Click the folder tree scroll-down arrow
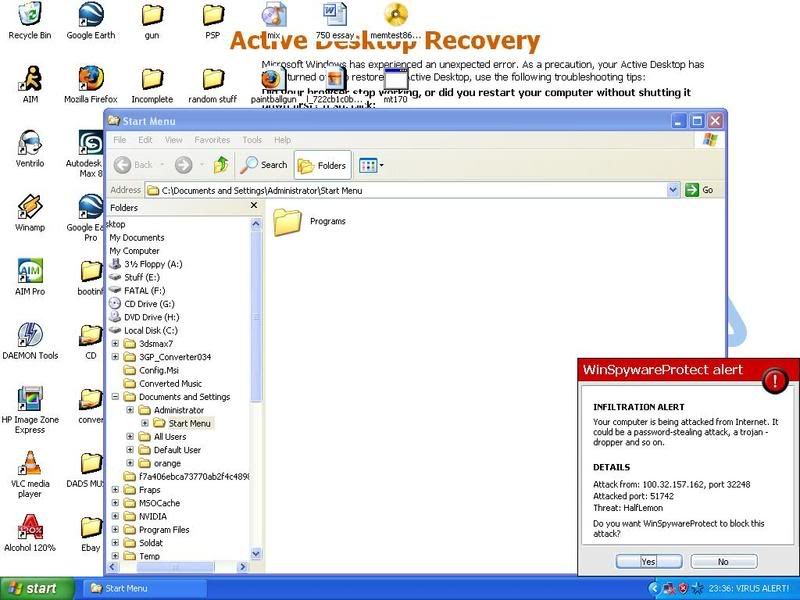 (256, 554)
